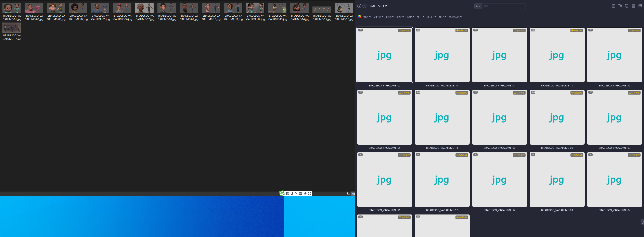Switch the file explorer to large thumbnails view
The width and height of the screenshot is (644, 237).
pyautogui.click(x=353, y=194)
